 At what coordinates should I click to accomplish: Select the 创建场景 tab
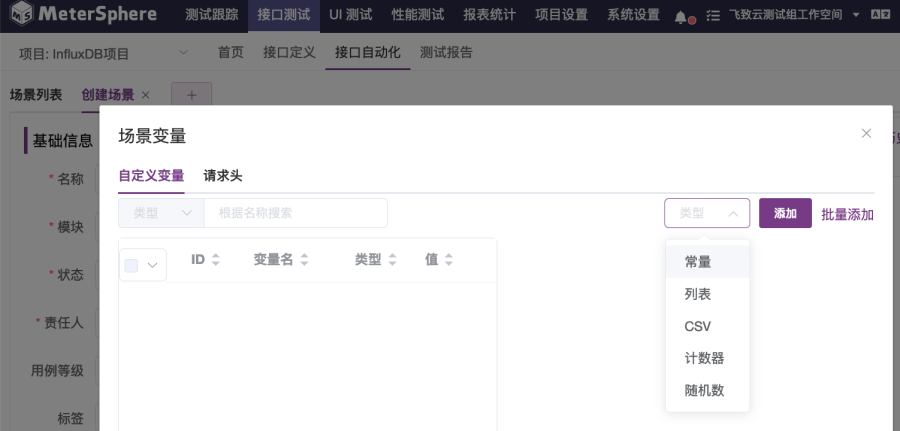(x=108, y=95)
